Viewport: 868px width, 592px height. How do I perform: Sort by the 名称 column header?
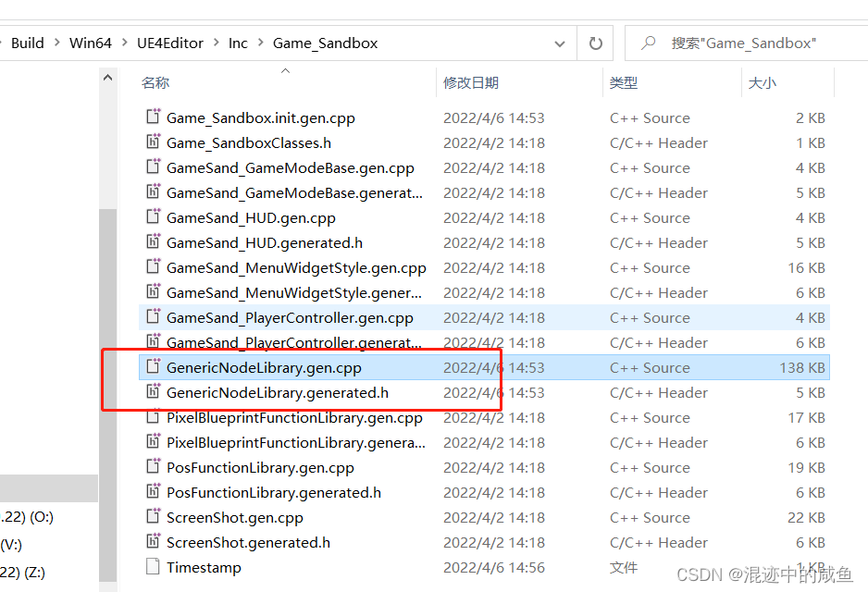[155, 82]
